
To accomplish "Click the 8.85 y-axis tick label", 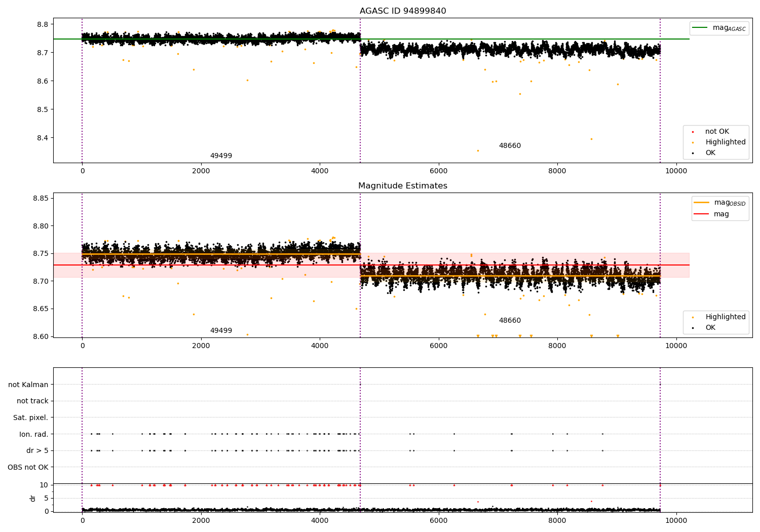I will (41, 198).
